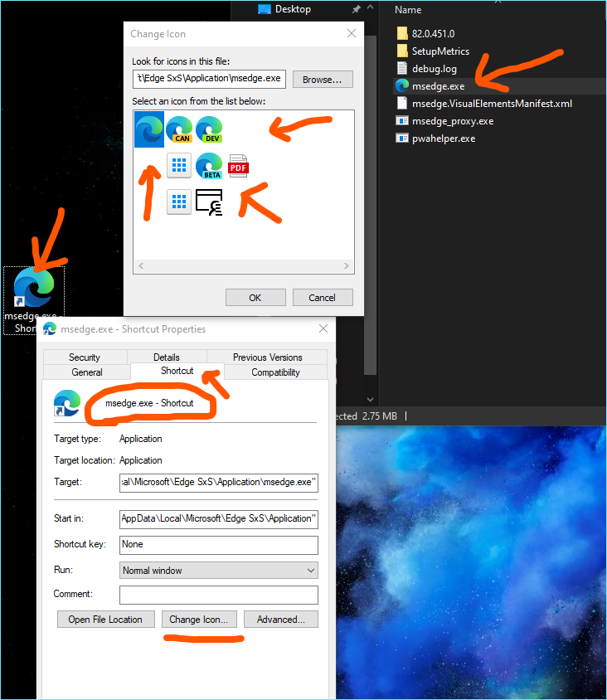The height and width of the screenshot is (700, 607).
Task: Click the debug.log file icon
Action: (x=402, y=68)
